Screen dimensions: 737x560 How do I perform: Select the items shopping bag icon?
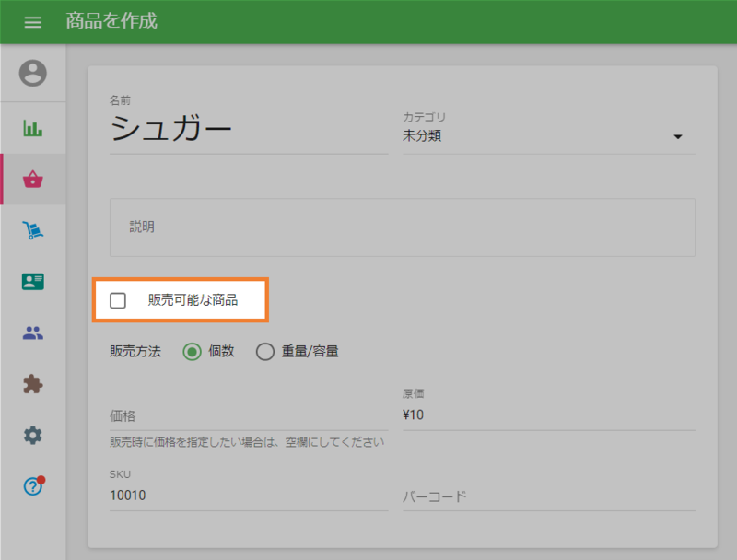pyautogui.click(x=34, y=179)
